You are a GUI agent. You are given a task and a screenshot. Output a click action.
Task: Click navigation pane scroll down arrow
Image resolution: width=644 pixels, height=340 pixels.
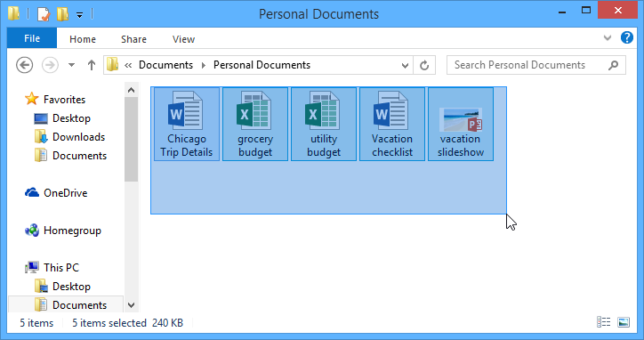point(131,305)
